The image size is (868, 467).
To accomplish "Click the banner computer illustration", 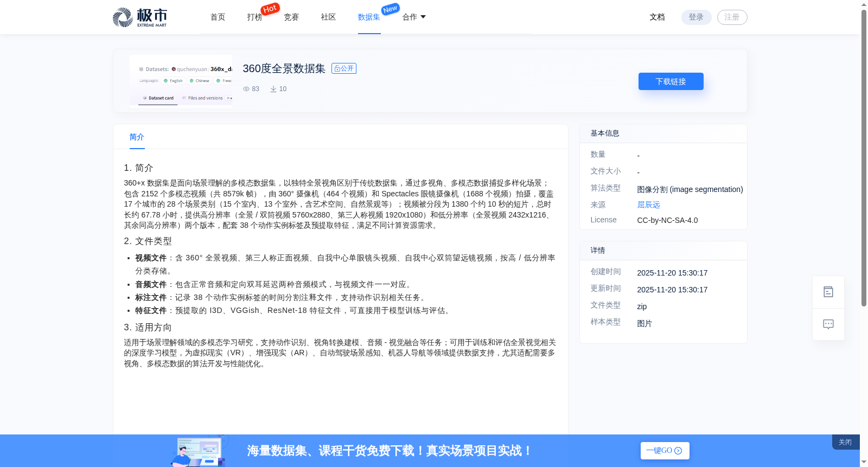I will pos(198,451).
